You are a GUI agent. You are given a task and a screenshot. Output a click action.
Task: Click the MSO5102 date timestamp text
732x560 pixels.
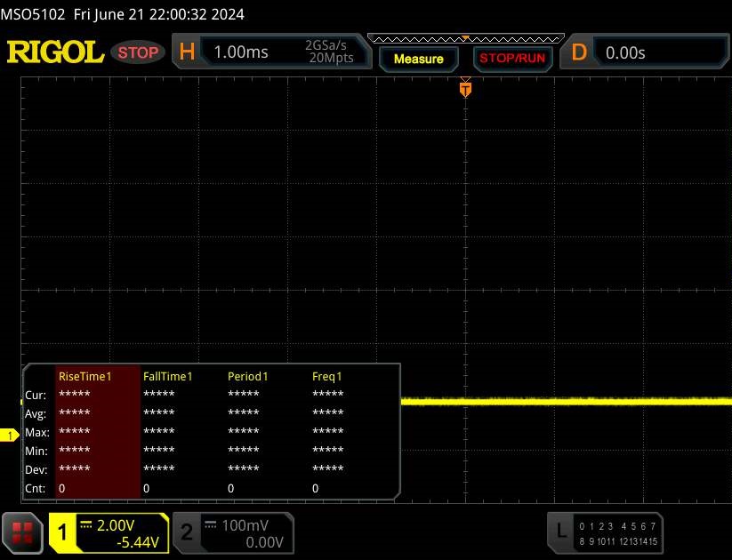click(x=123, y=14)
